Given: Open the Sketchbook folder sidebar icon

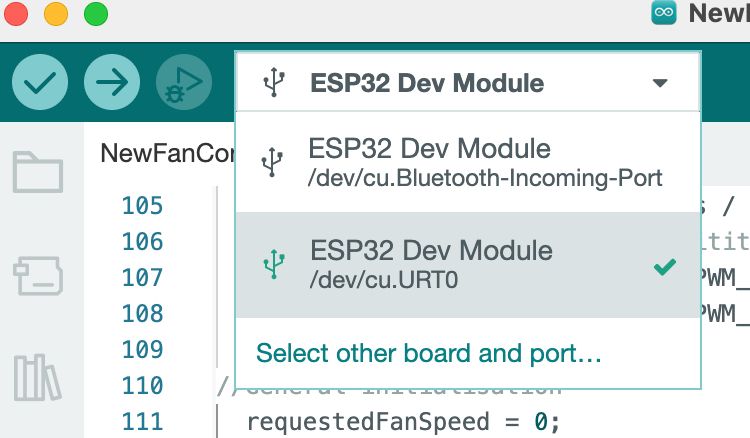Looking at the screenshot, I should pyautogui.click(x=38, y=172).
